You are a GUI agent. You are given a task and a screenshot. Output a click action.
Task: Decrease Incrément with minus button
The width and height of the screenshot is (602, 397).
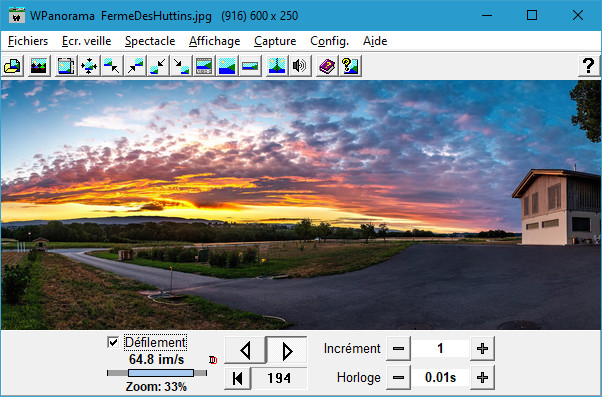(399, 349)
